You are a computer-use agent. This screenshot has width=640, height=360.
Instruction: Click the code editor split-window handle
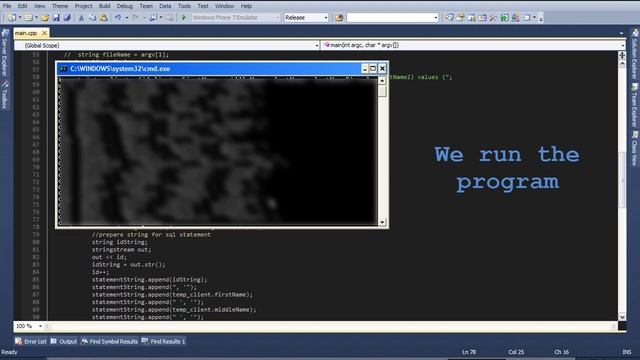click(x=622, y=55)
